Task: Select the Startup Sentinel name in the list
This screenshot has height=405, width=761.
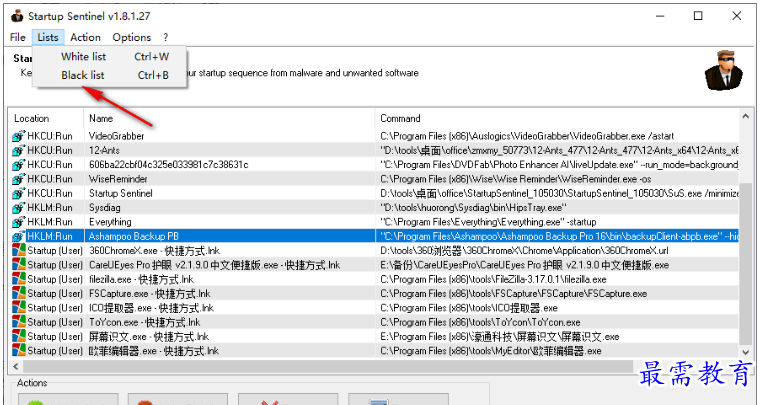Action: (x=120, y=193)
